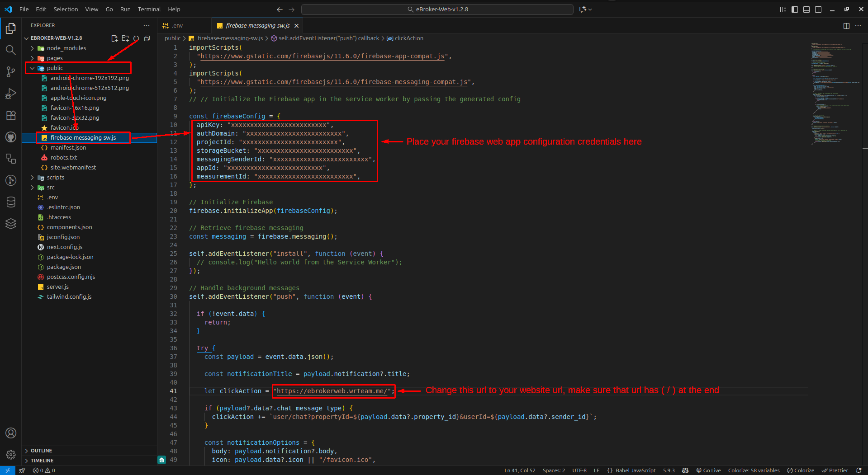Image resolution: width=868 pixels, height=475 pixels.
Task: Toggle the Secondary Side Bar
Action: pyautogui.click(x=818, y=9)
